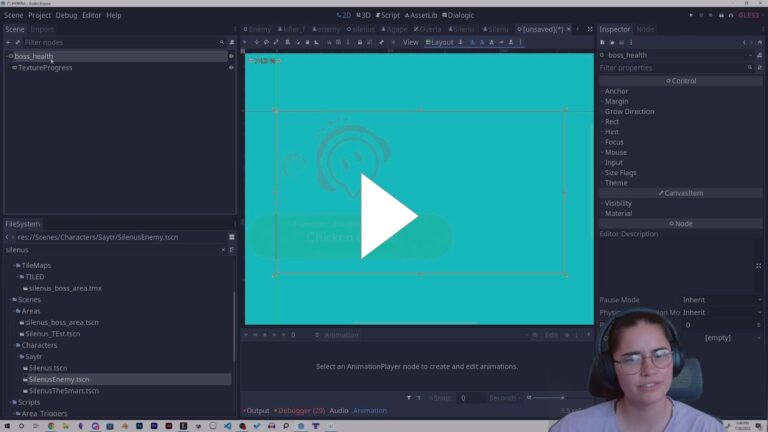Screen dimensions: 768x432
Task: Expand the Visibility section in Inspector
Action: 618,203
